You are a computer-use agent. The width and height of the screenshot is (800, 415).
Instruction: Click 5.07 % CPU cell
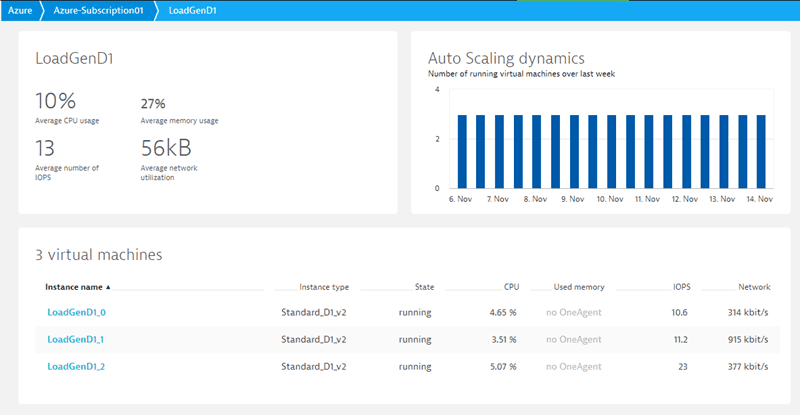(x=503, y=367)
